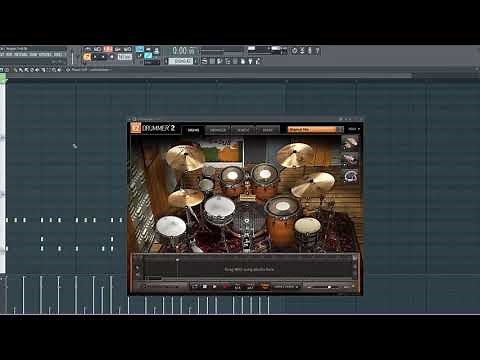Click the EZdrummer 2 logo

pos(153,128)
